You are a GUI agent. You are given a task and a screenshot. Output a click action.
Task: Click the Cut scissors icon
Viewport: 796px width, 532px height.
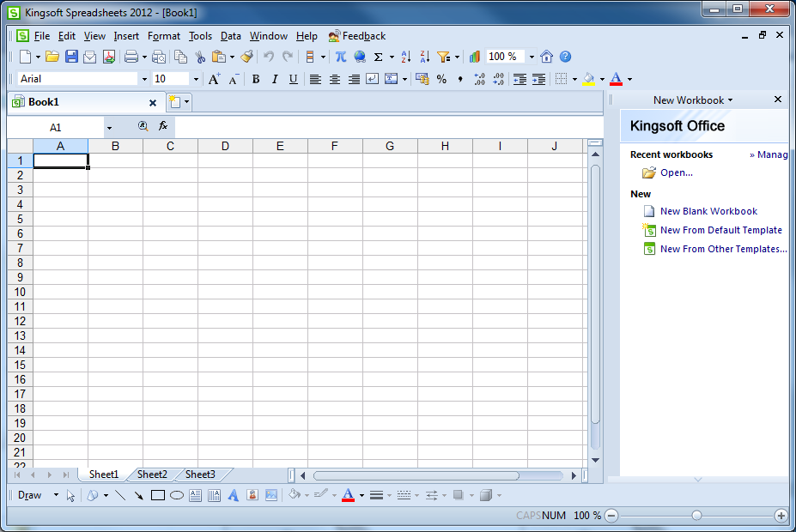coord(201,57)
